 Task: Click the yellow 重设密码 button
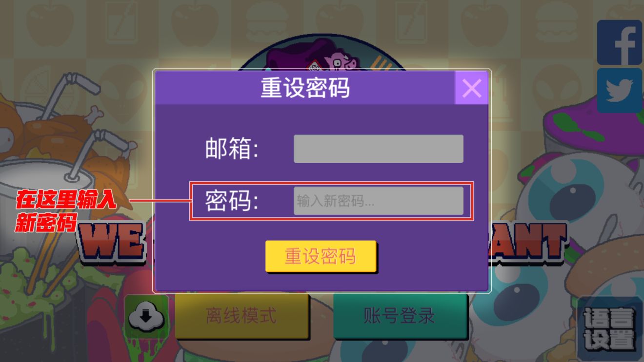click(x=321, y=256)
